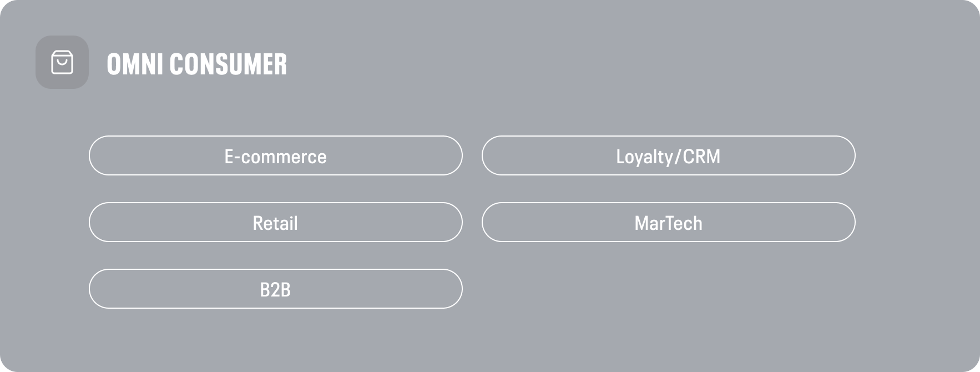The width and height of the screenshot is (980, 372).
Task: Click the Retail label text
Action: [x=275, y=223]
